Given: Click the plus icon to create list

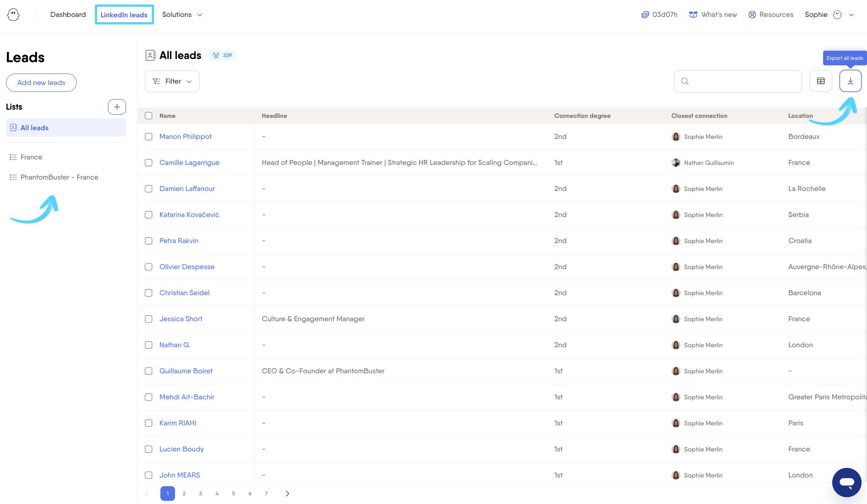Looking at the screenshot, I should (117, 107).
